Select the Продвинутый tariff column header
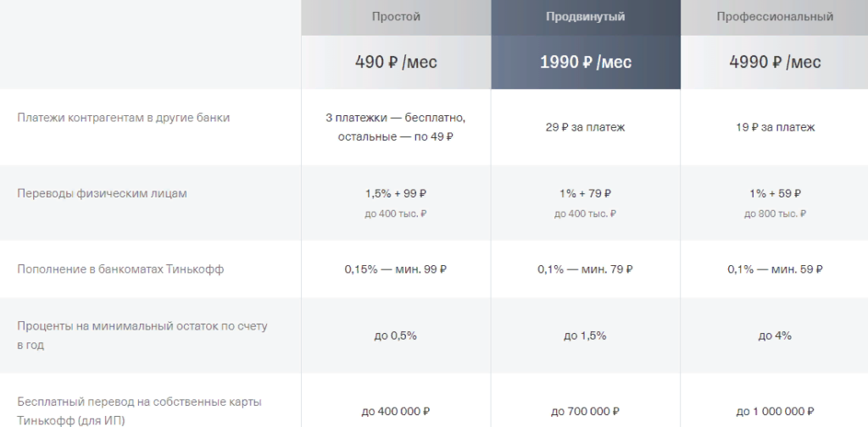Viewport: 868px width, 427px height. point(585,17)
